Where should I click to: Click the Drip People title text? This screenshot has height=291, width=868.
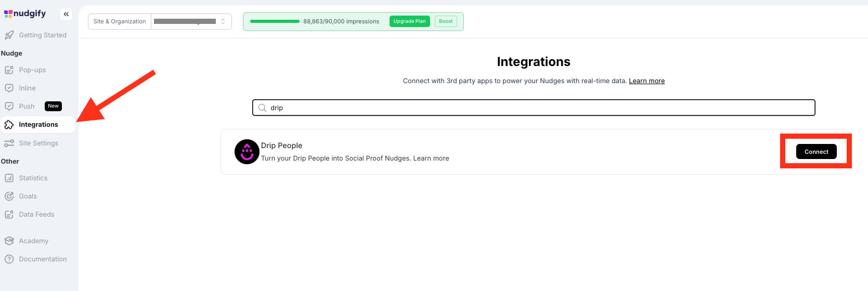(x=281, y=145)
